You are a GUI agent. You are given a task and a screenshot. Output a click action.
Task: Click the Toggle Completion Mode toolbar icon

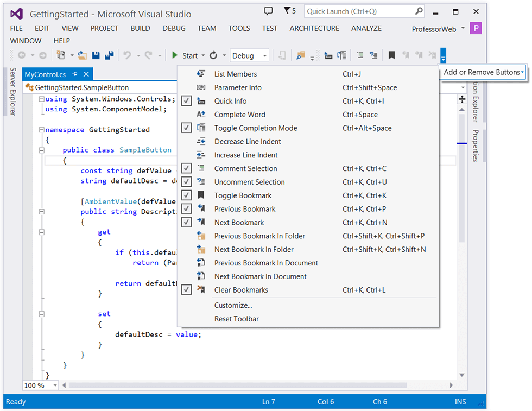point(341,55)
